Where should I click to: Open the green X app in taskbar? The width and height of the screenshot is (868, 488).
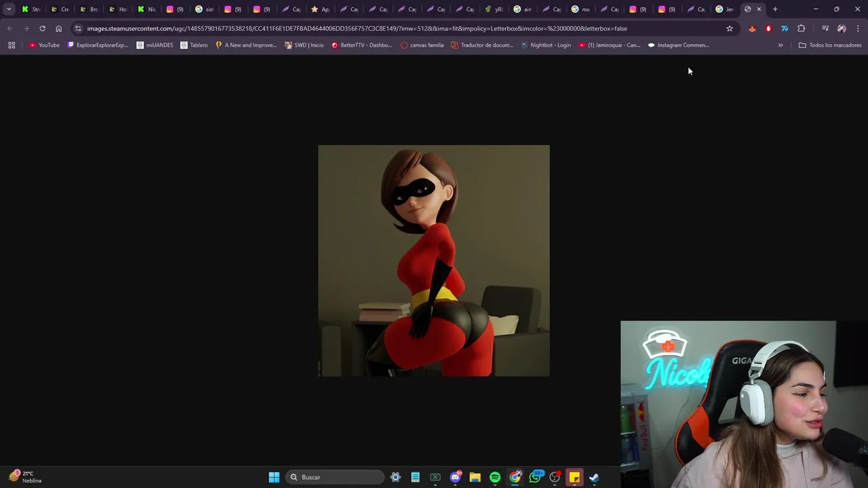[x=435, y=477]
